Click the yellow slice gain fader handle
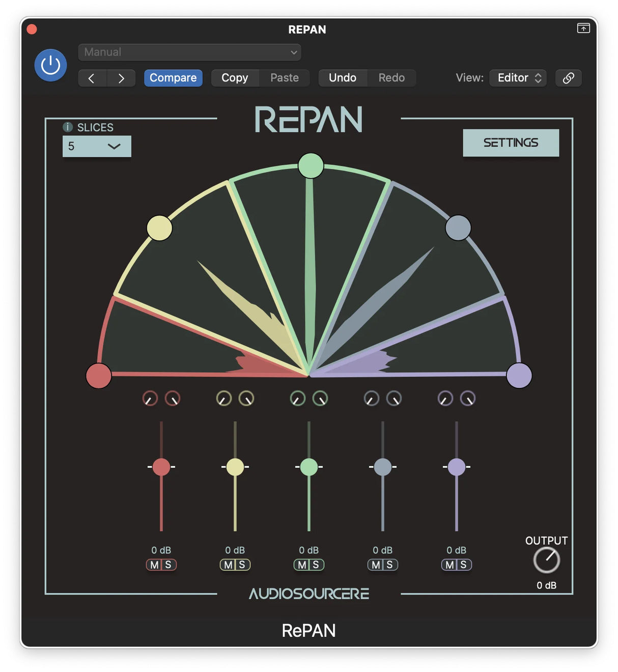The width and height of the screenshot is (618, 672). click(x=235, y=467)
